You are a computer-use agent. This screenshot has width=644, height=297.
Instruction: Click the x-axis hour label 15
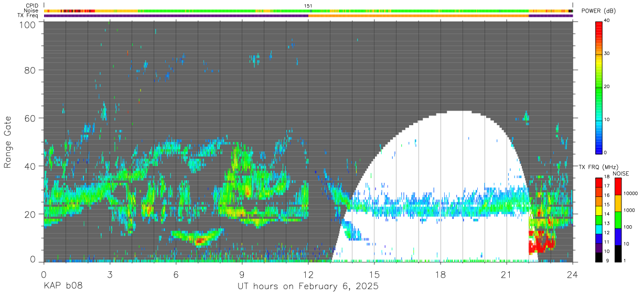click(x=374, y=274)
